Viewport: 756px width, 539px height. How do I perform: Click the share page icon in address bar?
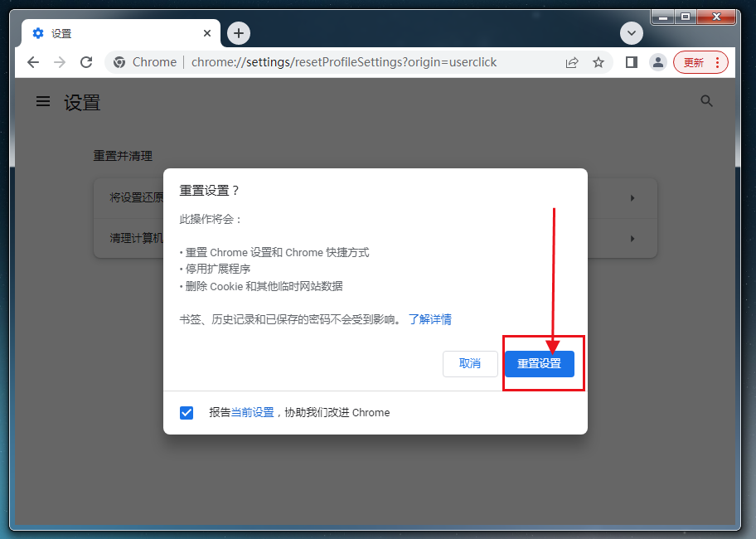tap(572, 62)
